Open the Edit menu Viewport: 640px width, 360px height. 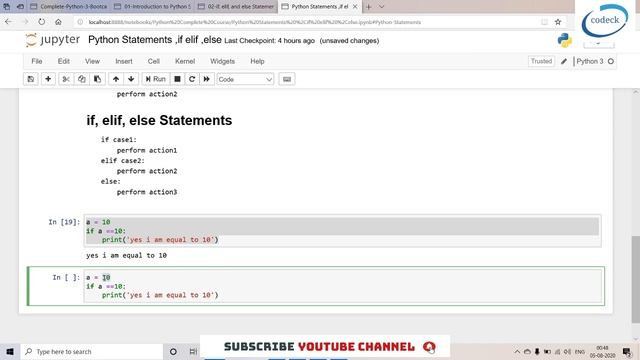(64, 61)
